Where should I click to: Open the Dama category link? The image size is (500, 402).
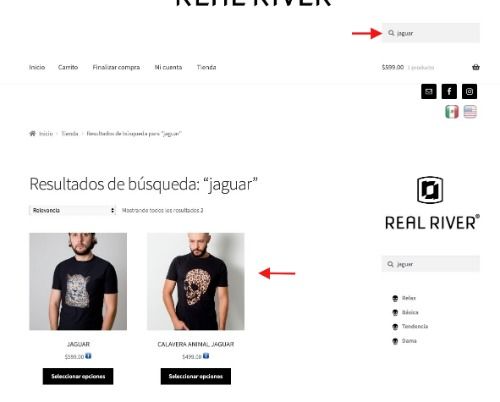[x=409, y=341]
